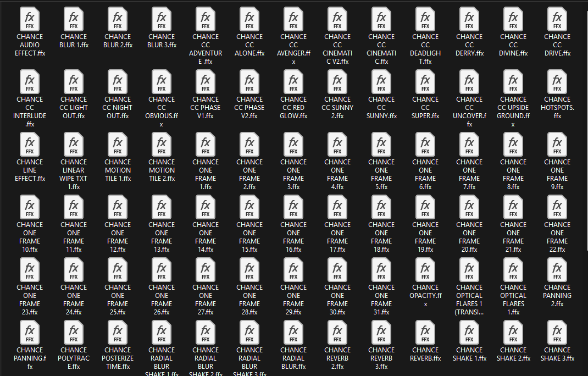This screenshot has height=376, width=588.
Task: Select the CHANCE CC PHASE V2.ffx file icon
Action: pos(249,81)
